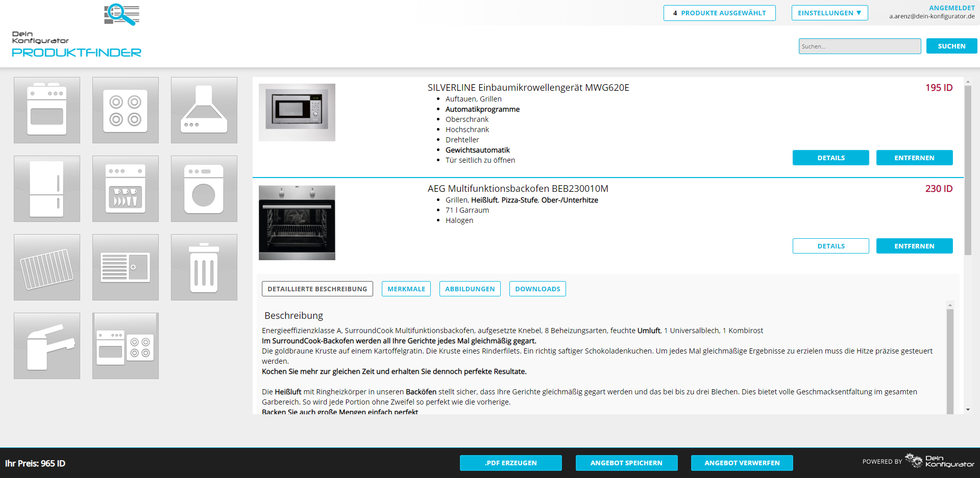Open the 4 Produkte Ausgewählt list

pos(719,13)
